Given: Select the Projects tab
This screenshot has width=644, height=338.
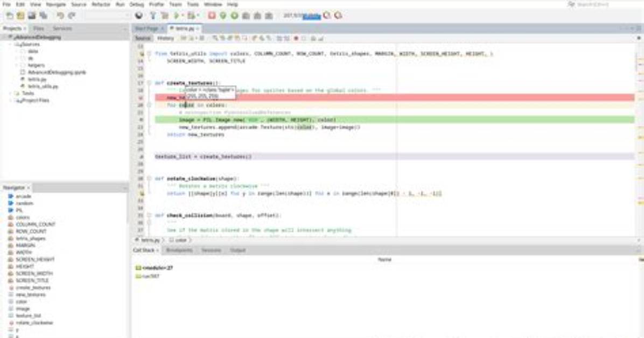Looking at the screenshot, I should coord(12,29).
